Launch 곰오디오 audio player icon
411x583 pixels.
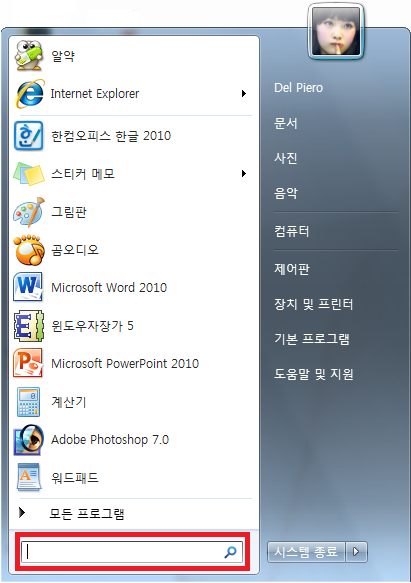[29, 250]
